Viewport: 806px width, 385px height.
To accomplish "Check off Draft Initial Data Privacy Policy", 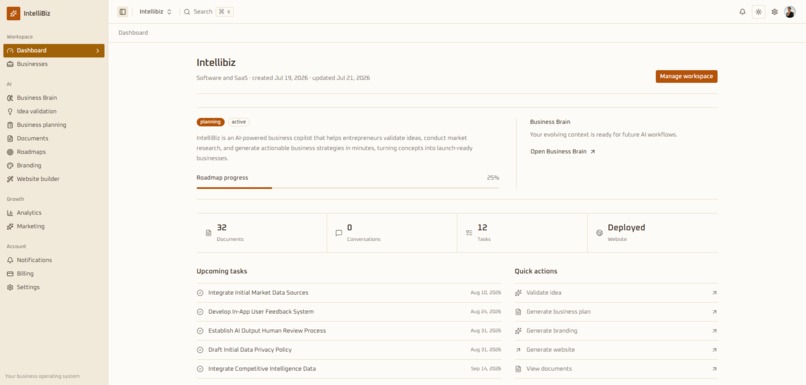I will 200,350.
